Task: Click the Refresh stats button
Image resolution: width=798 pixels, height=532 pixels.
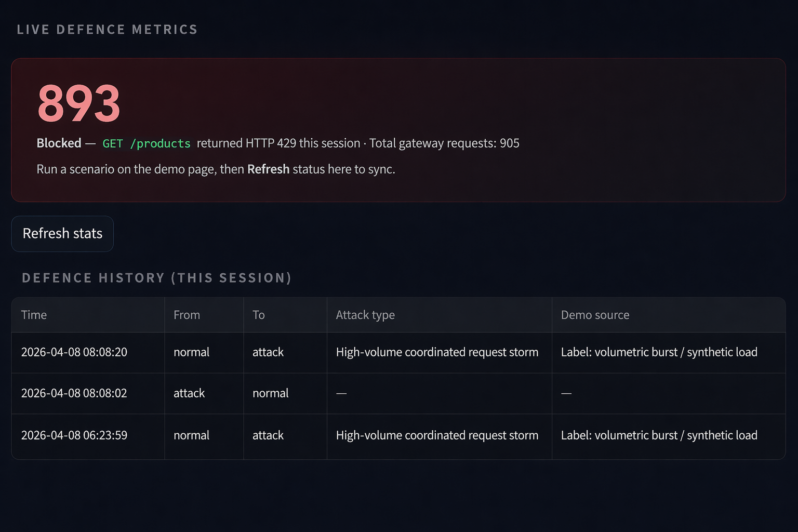Action: click(62, 234)
